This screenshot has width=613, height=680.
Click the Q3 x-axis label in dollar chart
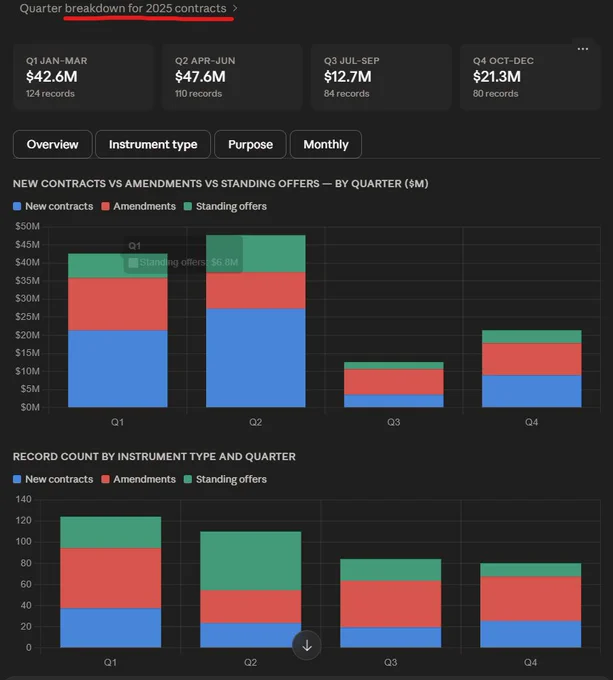pos(394,422)
